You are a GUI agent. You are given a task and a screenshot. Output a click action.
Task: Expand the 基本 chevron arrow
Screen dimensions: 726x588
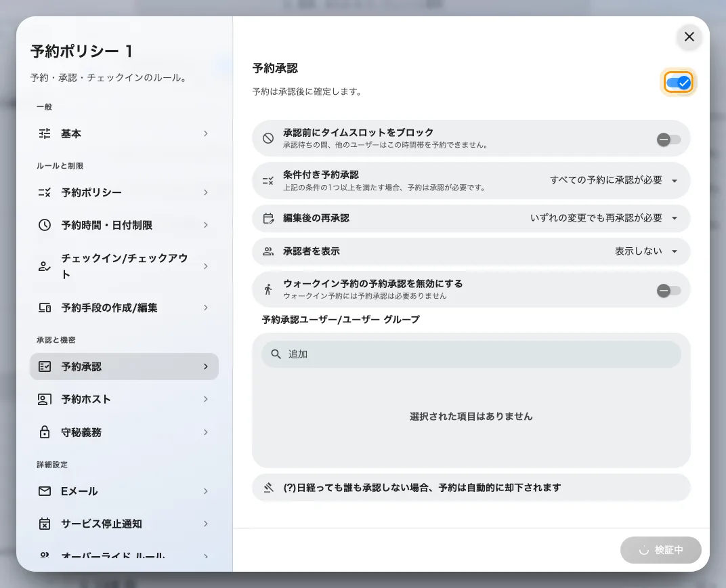click(x=206, y=134)
